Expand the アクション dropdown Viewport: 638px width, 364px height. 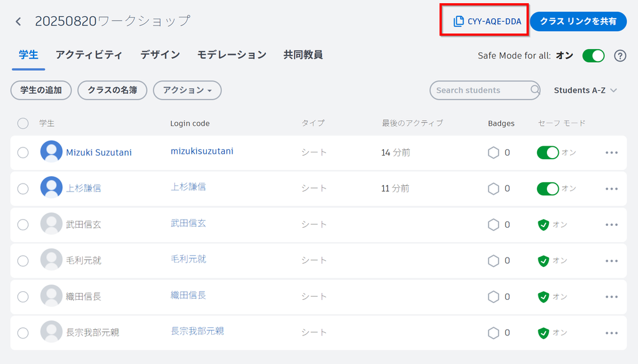point(187,90)
